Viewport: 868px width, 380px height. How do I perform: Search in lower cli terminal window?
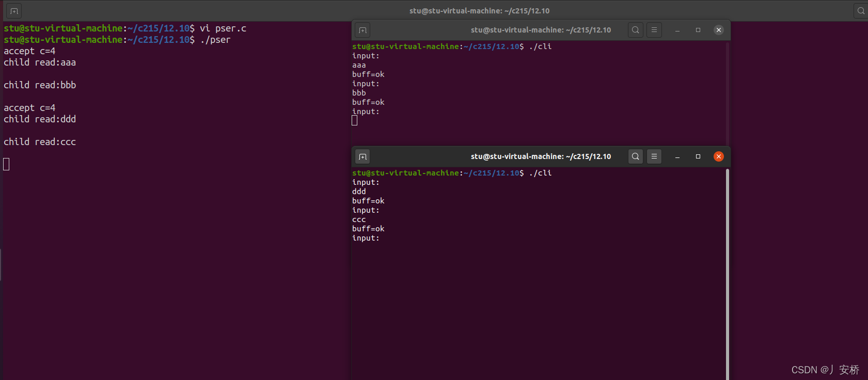point(636,156)
